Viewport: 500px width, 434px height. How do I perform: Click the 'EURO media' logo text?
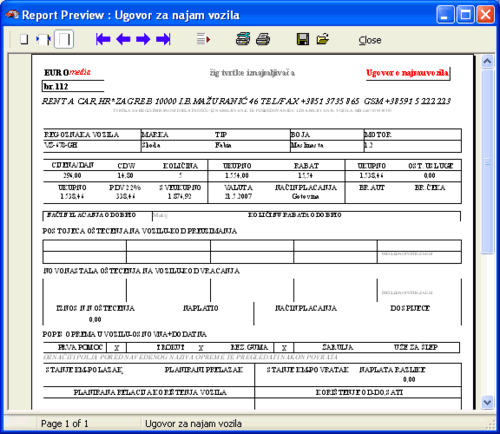pos(67,72)
